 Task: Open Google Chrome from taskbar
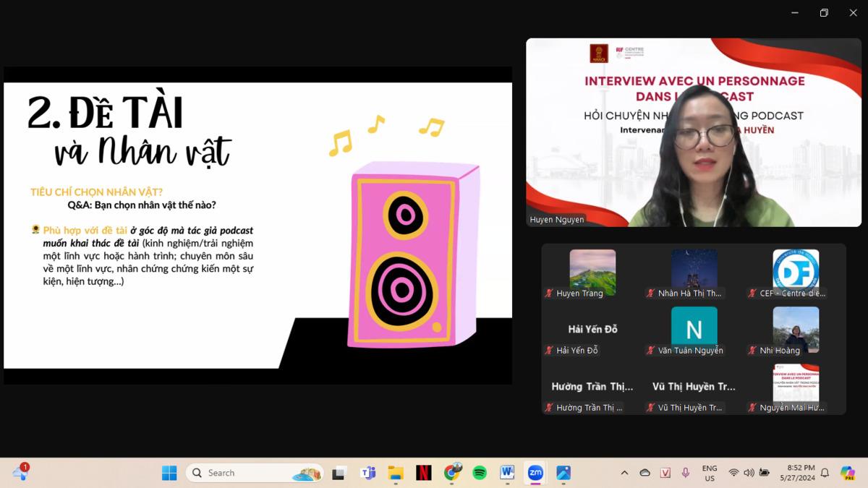pos(452,473)
